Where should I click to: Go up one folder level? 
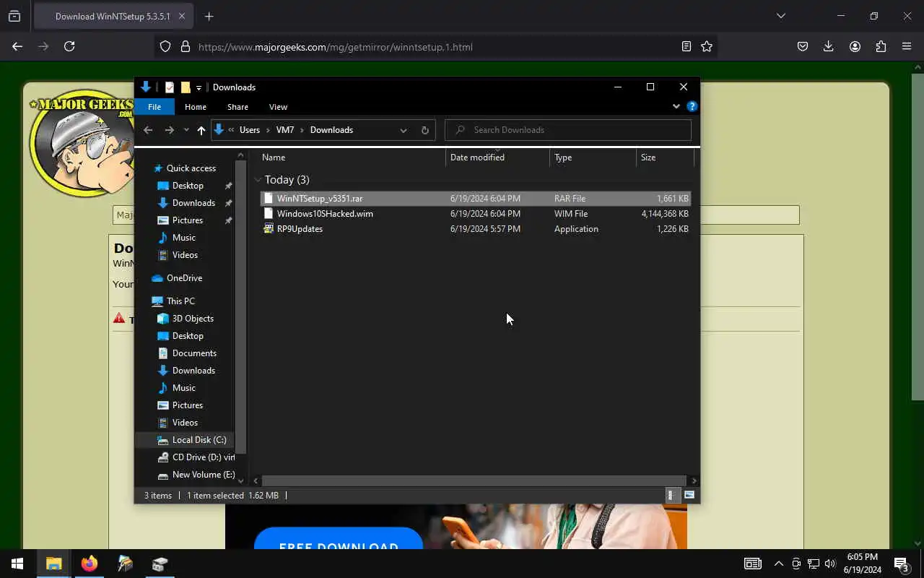[x=201, y=130]
